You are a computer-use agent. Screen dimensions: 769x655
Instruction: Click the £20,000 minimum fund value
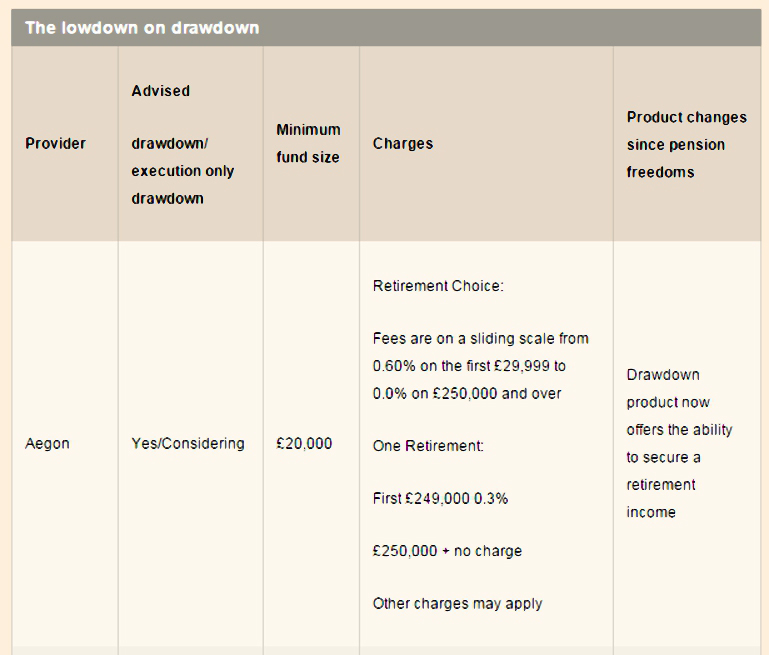[x=304, y=444]
